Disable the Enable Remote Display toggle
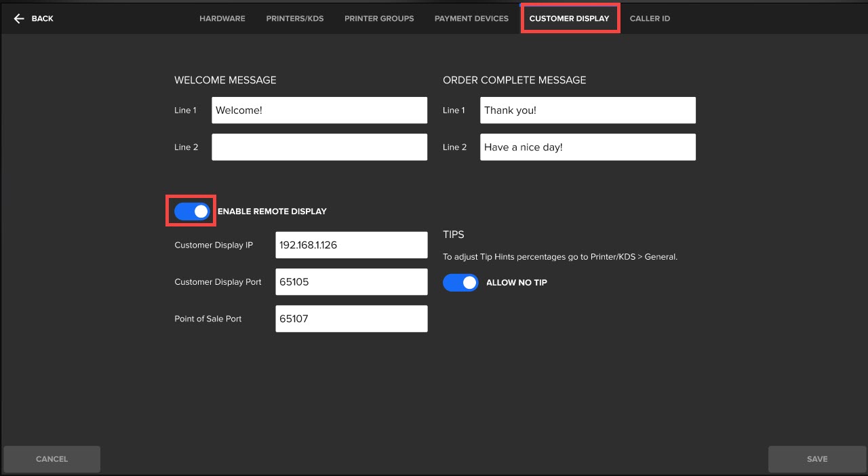This screenshot has height=476, width=868. (193, 212)
